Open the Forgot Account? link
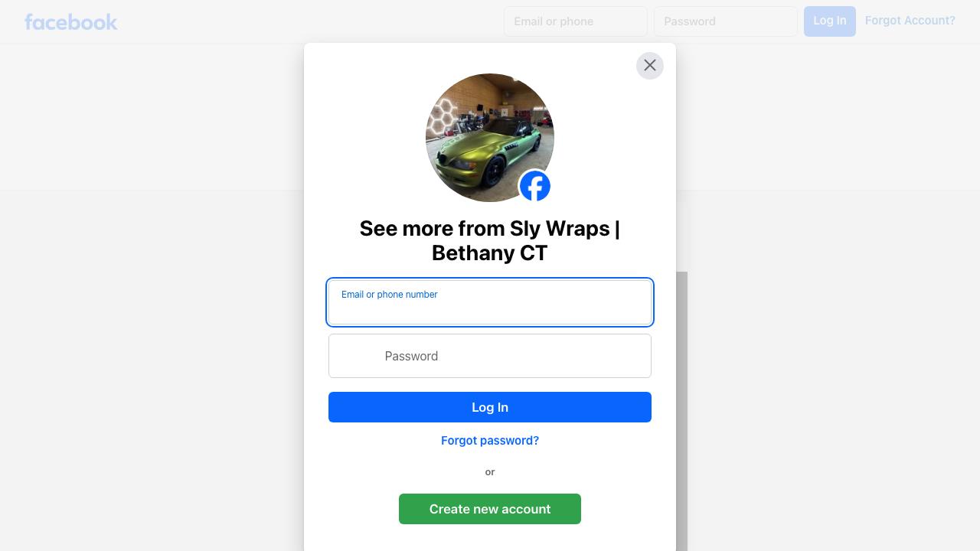This screenshot has width=980, height=551. (910, 21)
